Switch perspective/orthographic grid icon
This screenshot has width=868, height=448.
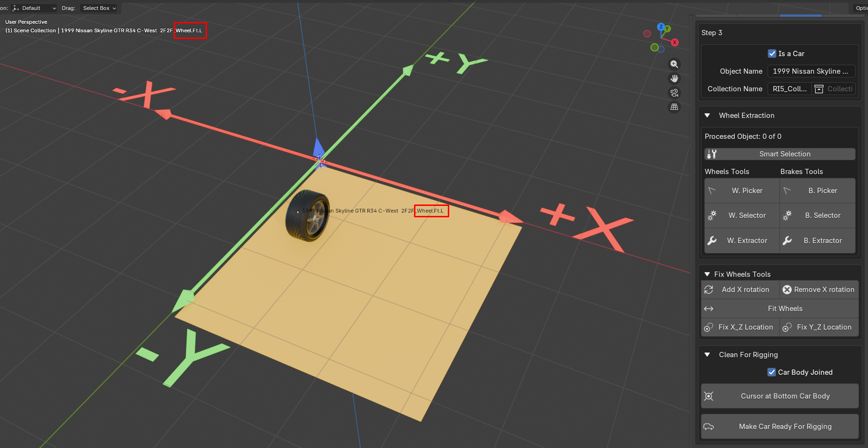[674, 107]
